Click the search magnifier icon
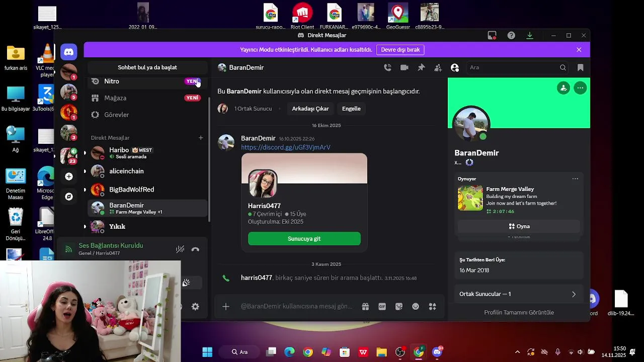The height and width of the screenshot is (362, 644). pyautogui.click(x=563, y=67)
